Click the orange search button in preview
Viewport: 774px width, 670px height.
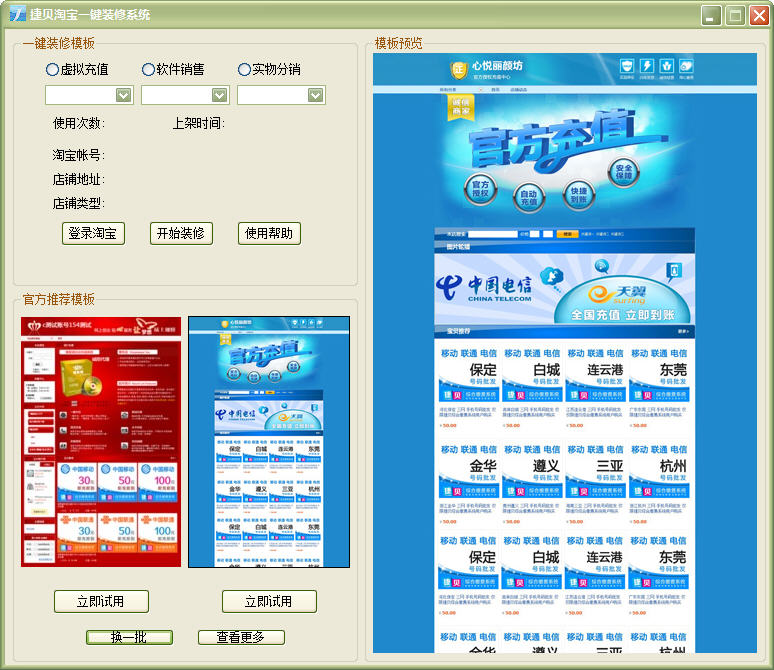click(567, 234)
